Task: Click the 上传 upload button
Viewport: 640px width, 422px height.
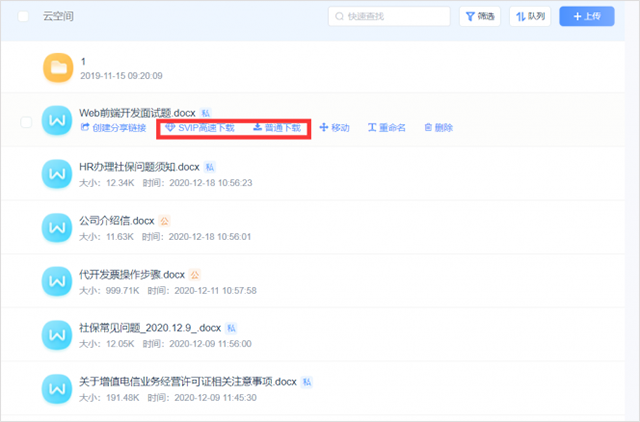Action: pos(587,17)
